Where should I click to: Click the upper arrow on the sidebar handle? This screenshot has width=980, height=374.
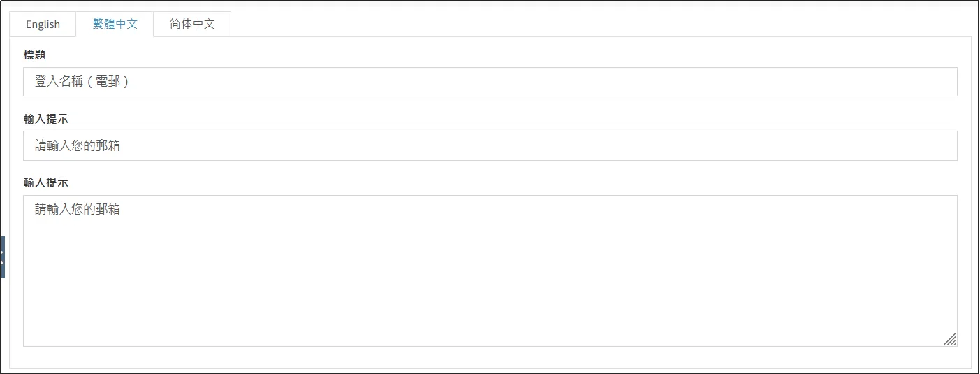click(3, 252)
